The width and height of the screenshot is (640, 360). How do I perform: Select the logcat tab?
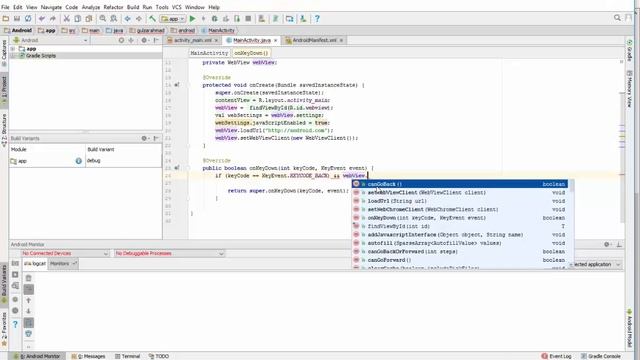(35, 264)
